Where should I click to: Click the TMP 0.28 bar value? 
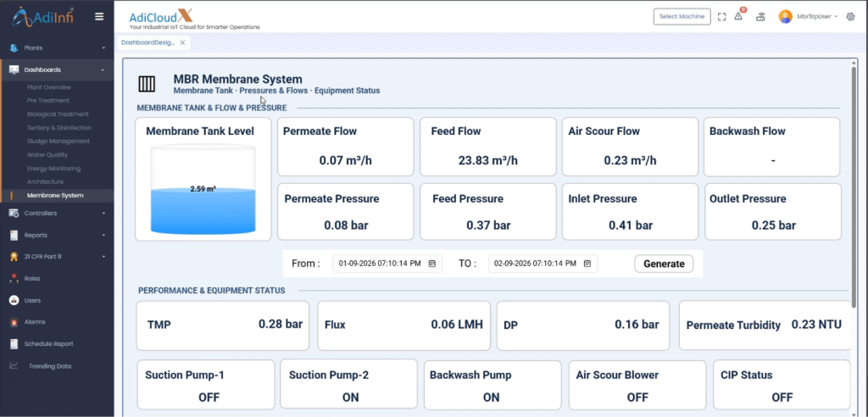(x=280, y=324)
